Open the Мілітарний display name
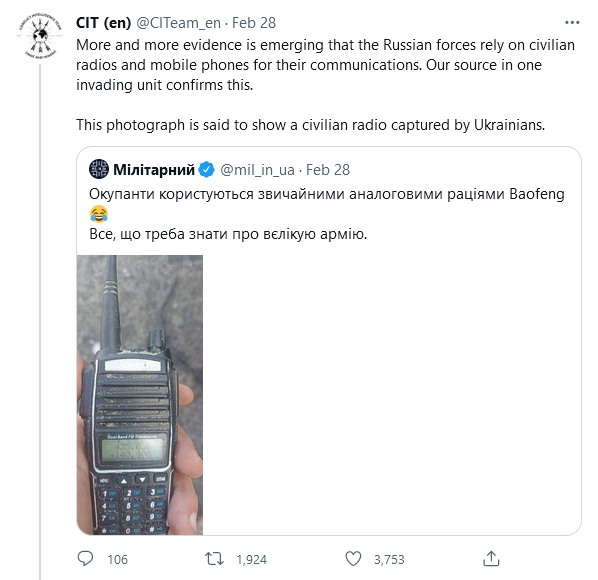This screenshot has width=598, height=580. tap(154, 170)
